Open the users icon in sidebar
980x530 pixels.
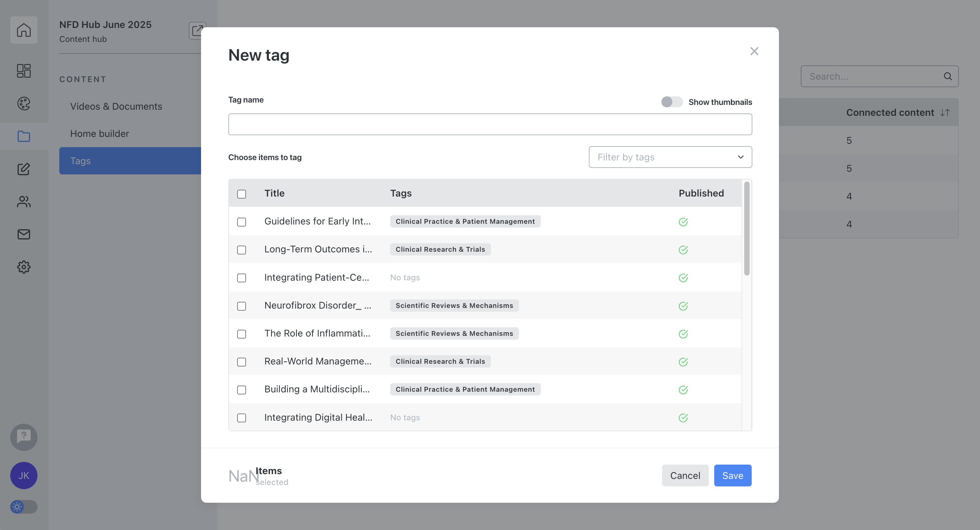click(x=24, y=202)
